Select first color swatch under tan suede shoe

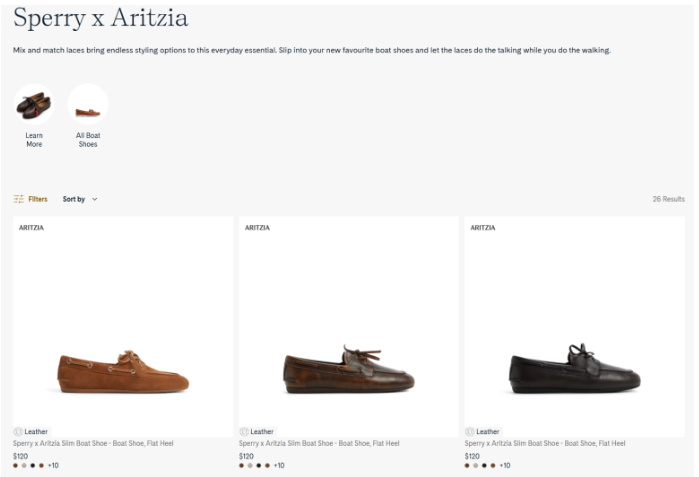tap(16, 465)
